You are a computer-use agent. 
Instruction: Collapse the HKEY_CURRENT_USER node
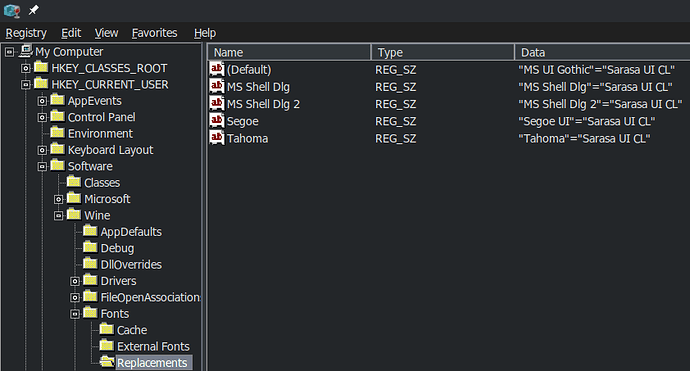point(26,85)
